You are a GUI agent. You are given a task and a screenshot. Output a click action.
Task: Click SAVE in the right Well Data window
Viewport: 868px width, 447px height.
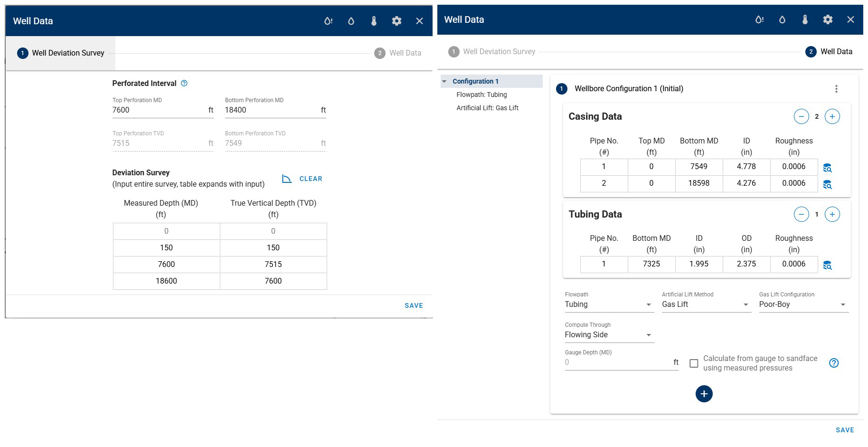tap(845, 430)
